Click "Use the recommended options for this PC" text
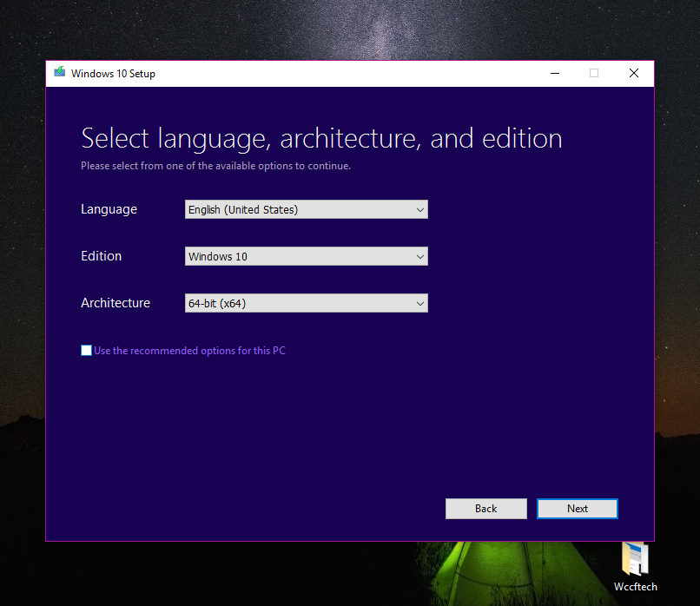This screenshot has height=606, width=700. [189, 351]
